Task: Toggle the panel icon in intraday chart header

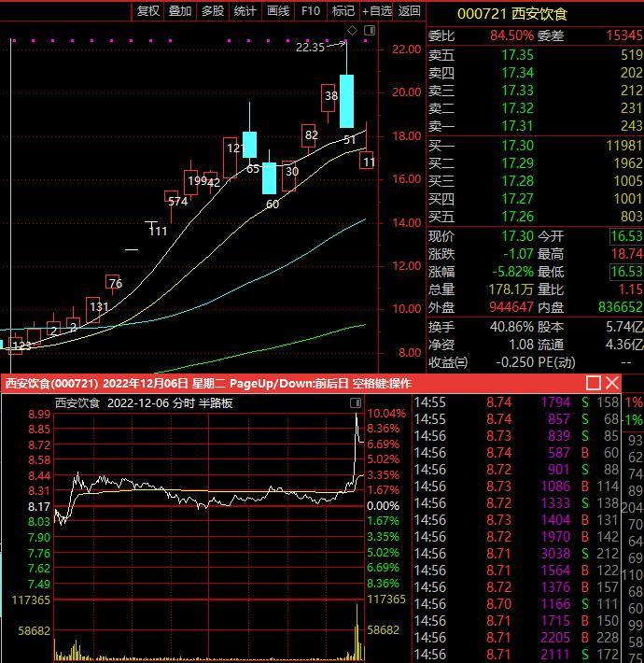Action: coord(356,402)
